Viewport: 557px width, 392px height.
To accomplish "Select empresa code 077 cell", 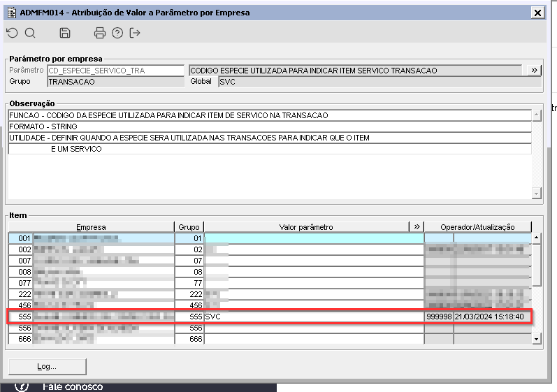I will 20,283.
